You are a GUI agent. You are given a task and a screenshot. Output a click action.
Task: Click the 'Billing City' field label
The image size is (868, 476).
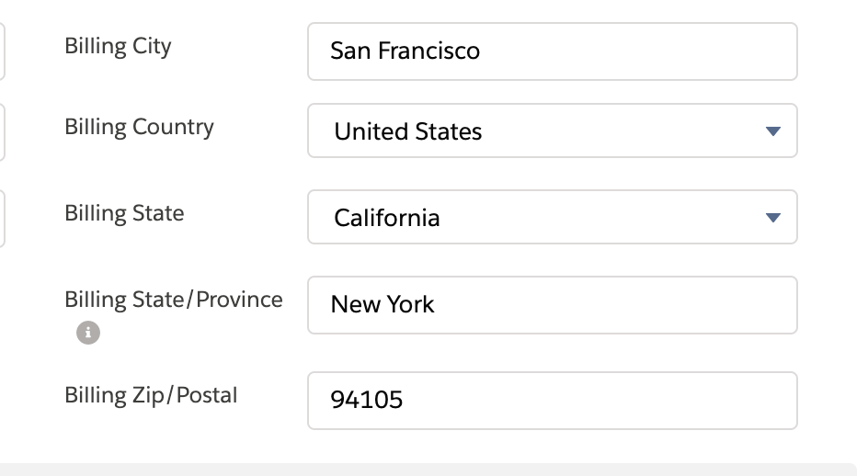click(118, 46)
